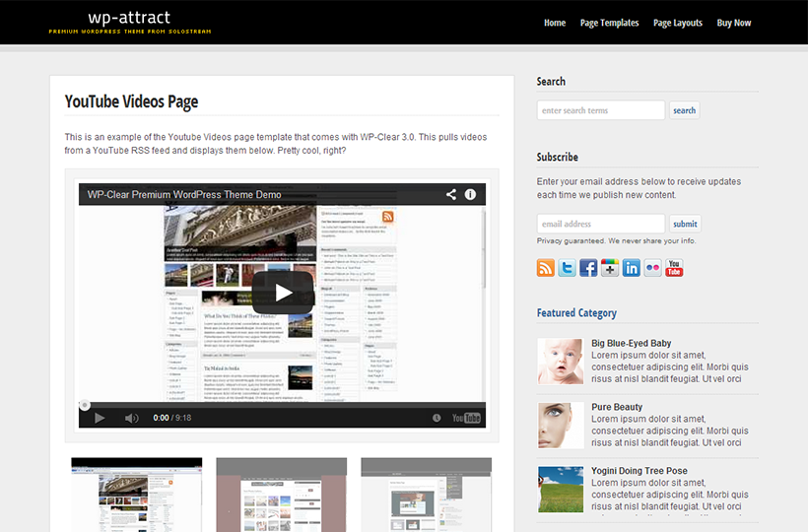Focus the email address input field
This screenshot has height=532, width=808.
pos(601,224)
